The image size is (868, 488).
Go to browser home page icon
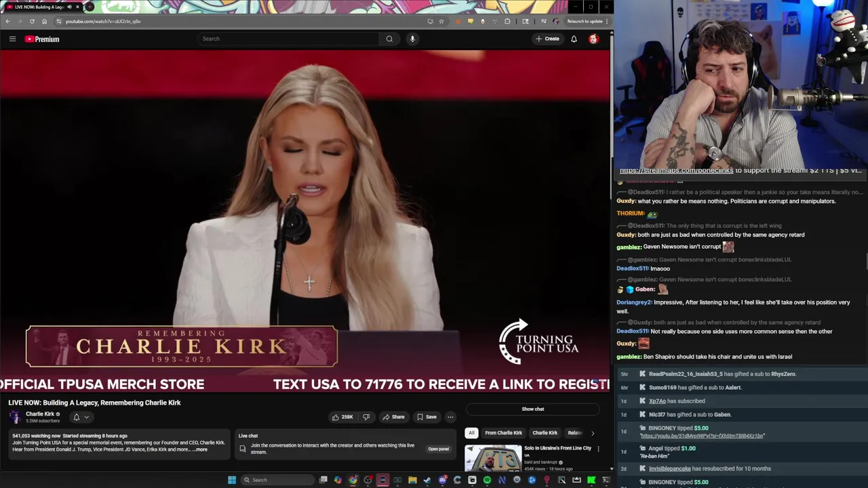pyautogui.click(x=44, y=21)
